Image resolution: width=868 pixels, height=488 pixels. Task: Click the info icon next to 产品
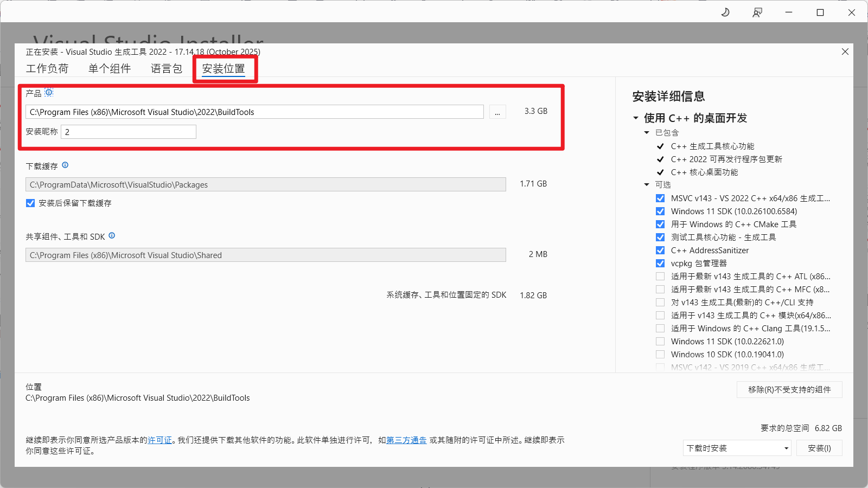click(x=49, y=92)
